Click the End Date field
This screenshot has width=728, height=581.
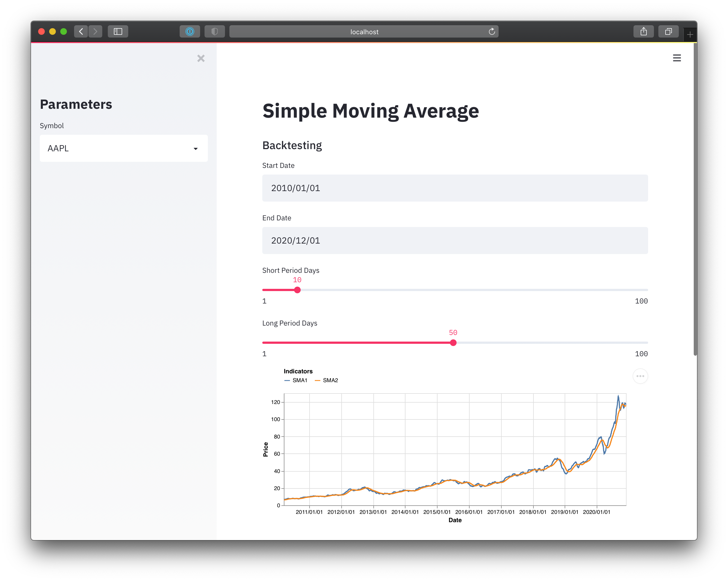click(x=455, y=240)
